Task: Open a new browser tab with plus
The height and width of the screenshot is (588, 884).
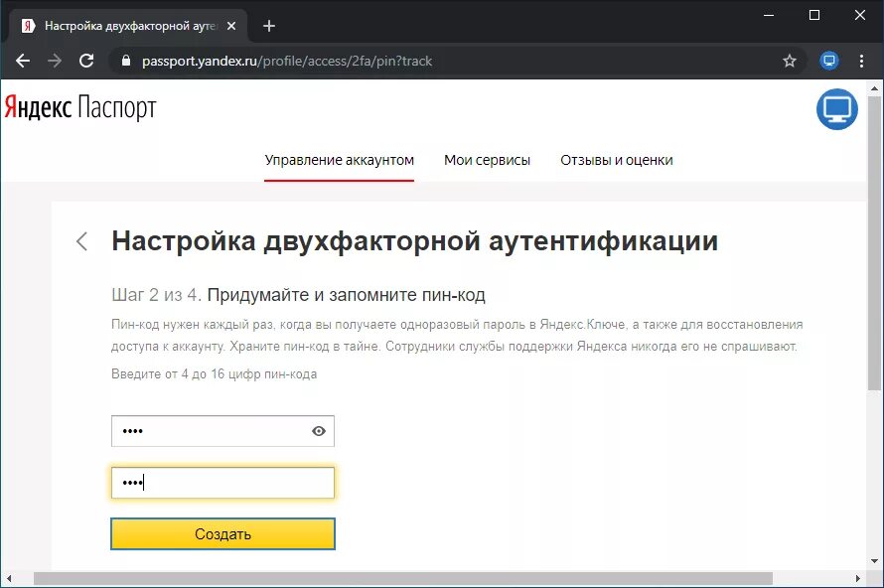Action: (269, 26)
